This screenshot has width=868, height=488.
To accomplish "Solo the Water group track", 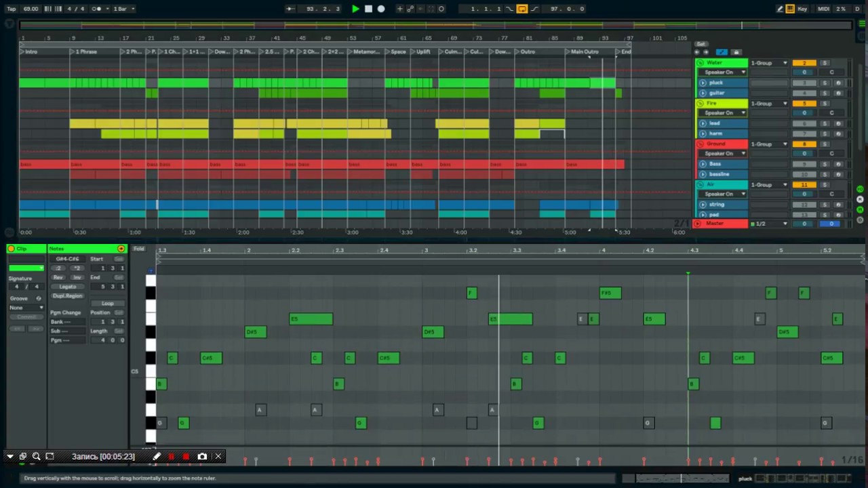I will [x=825, y=63].
